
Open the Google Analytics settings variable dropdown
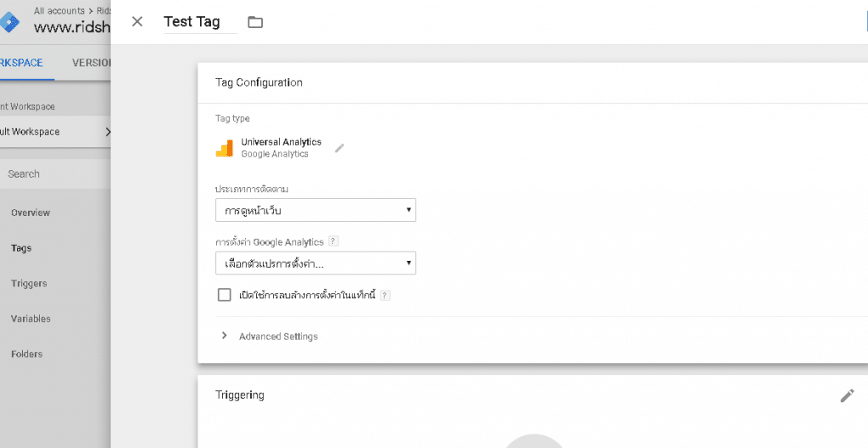(315, 263)
